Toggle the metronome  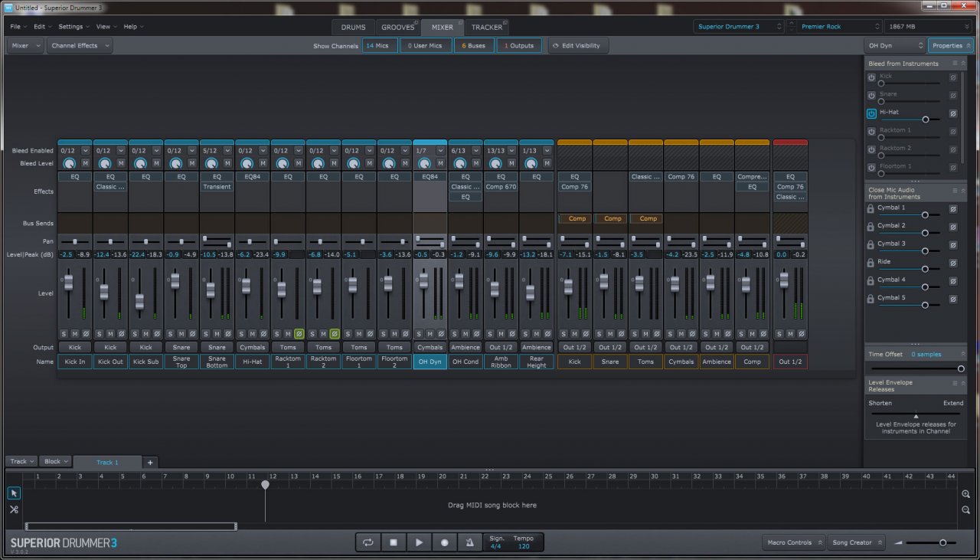click(469, 542)
